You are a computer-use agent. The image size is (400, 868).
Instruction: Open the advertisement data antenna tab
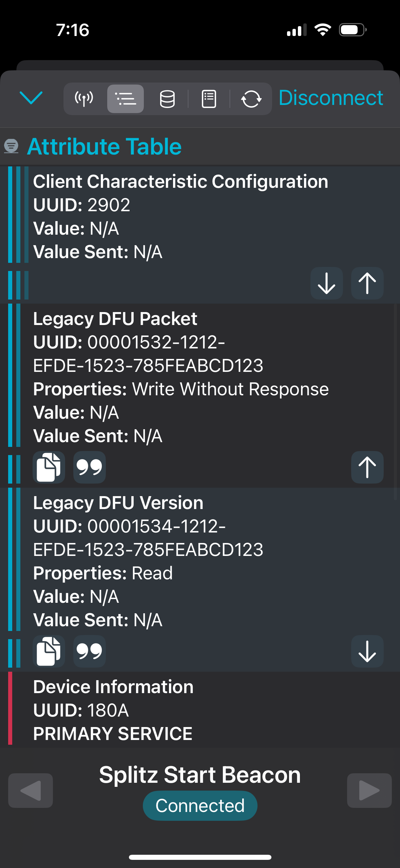tap(84, 99)
